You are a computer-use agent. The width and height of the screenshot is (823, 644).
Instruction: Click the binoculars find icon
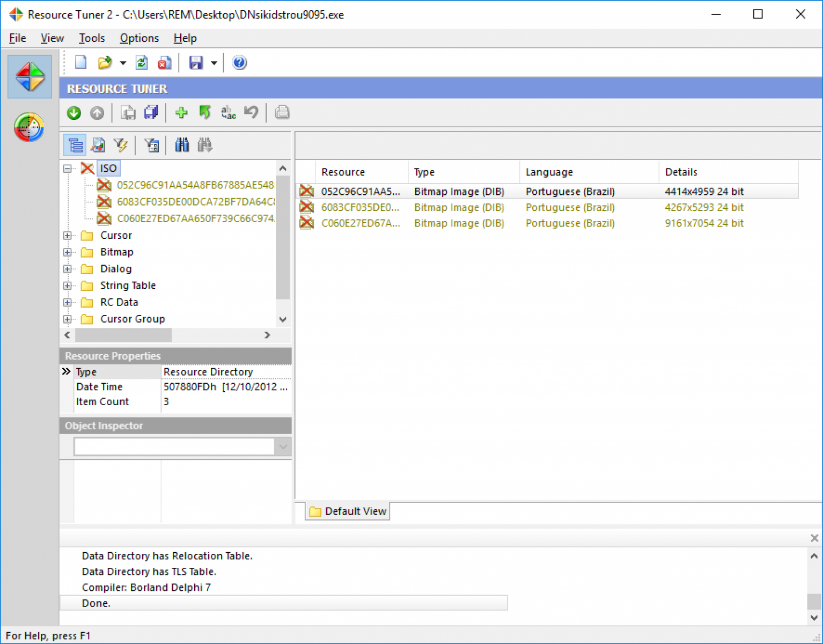[182, 145]
